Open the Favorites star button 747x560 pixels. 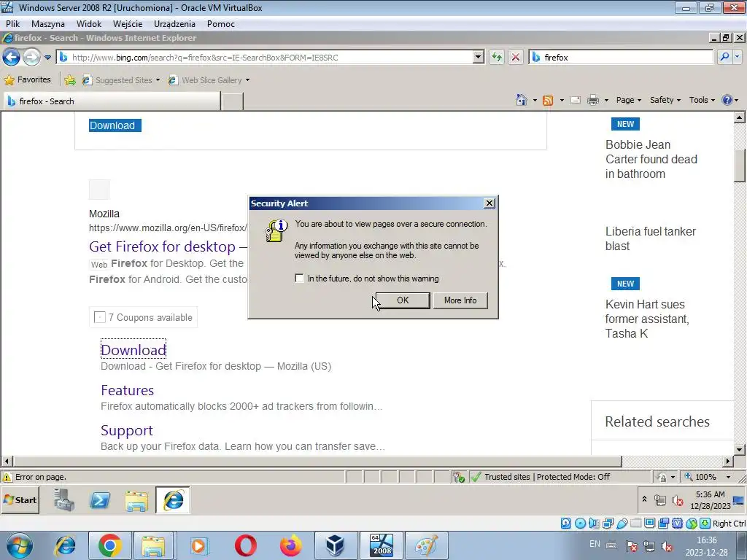tap(28, 79)
